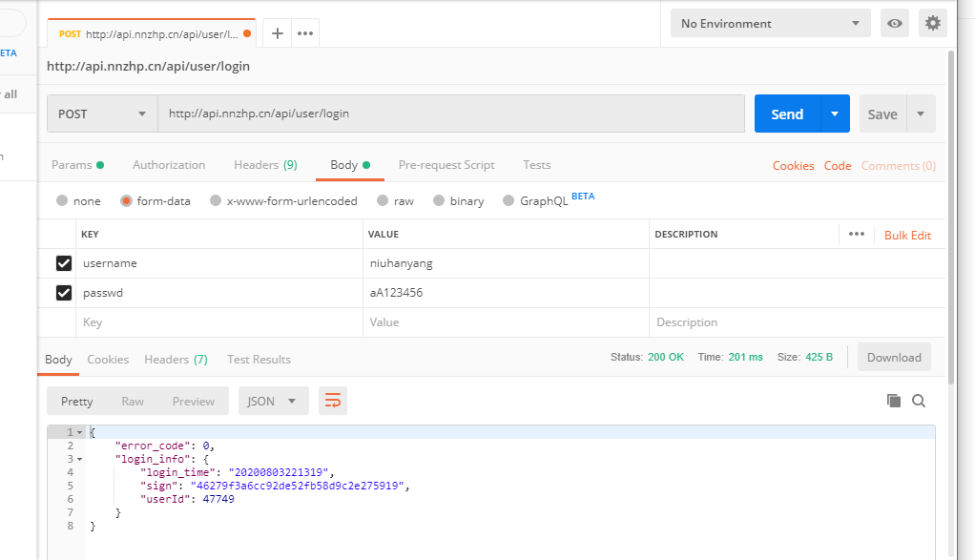This screenshot has width=975, height=560.
Task: Uncheck the passwd parameter checkbox
Action: (x=64, y=293)
